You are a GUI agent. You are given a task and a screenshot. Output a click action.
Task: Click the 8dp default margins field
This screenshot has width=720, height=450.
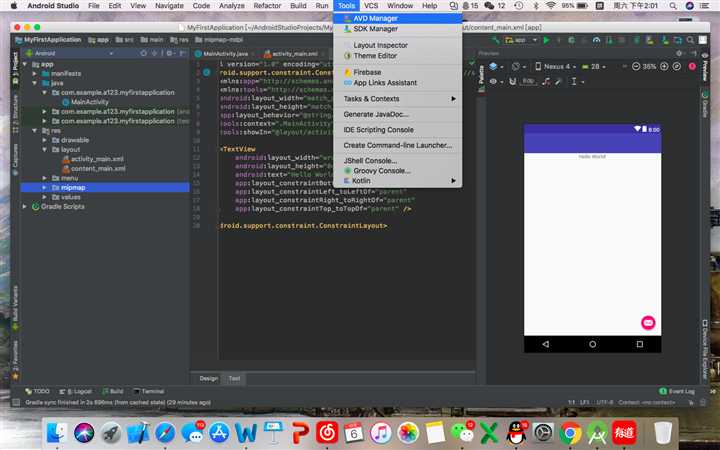[529, 81]
